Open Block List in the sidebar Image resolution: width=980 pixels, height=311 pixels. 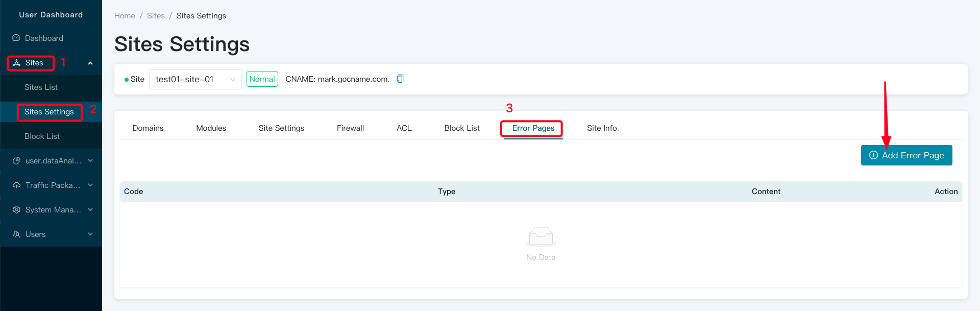coord(42,136)
